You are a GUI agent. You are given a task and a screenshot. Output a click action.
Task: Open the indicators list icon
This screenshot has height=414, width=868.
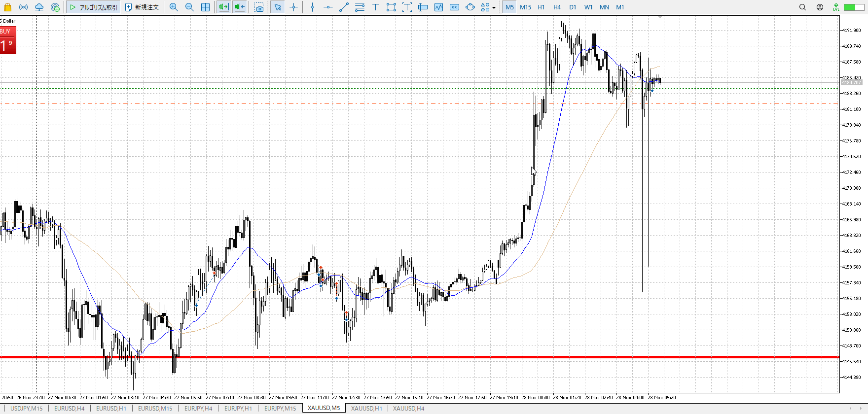(x=438, y=7)
